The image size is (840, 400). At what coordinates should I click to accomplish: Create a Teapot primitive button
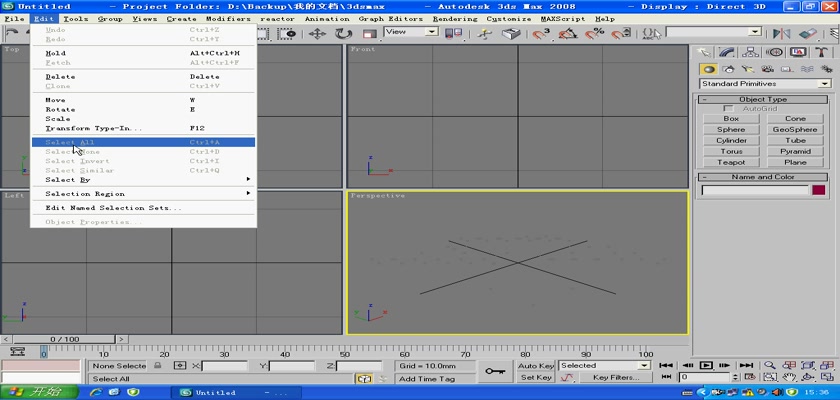tap(731, 162)
